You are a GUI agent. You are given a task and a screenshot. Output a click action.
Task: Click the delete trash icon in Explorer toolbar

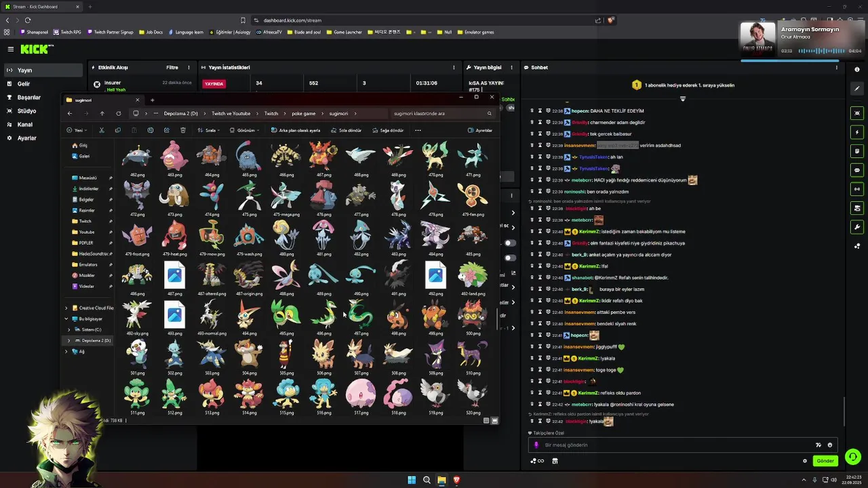coord(183,130)
